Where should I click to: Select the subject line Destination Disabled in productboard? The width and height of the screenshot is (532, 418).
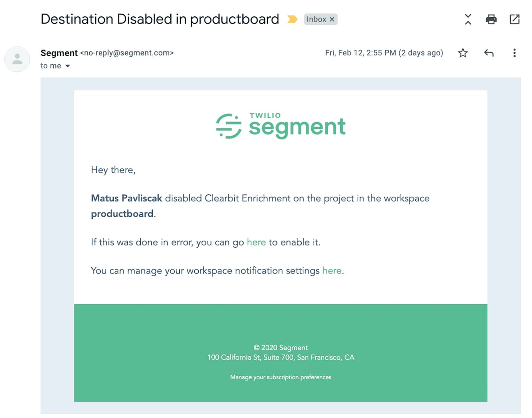point(160,19)
